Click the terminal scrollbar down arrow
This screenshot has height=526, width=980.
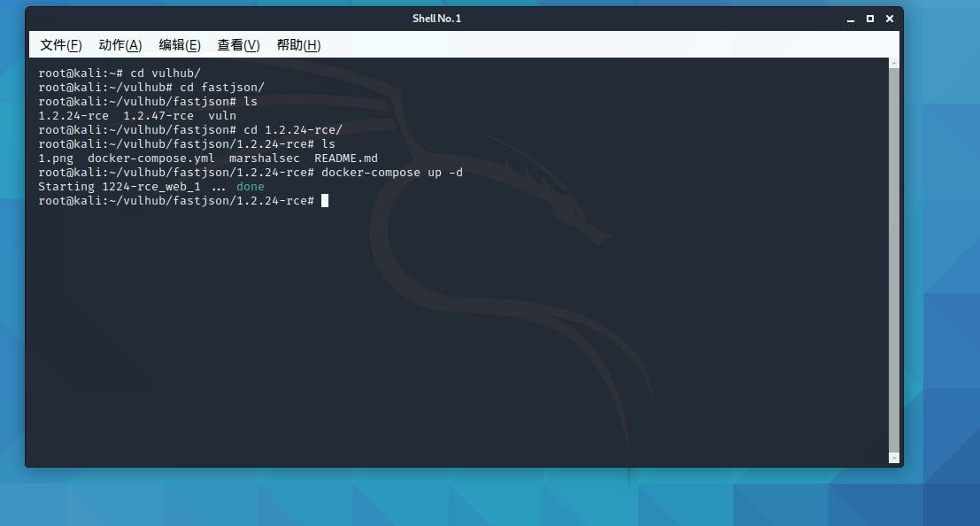(894, 458)
